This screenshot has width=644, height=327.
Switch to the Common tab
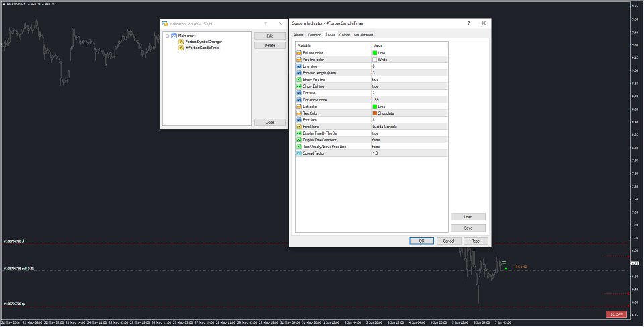(314, 35)
